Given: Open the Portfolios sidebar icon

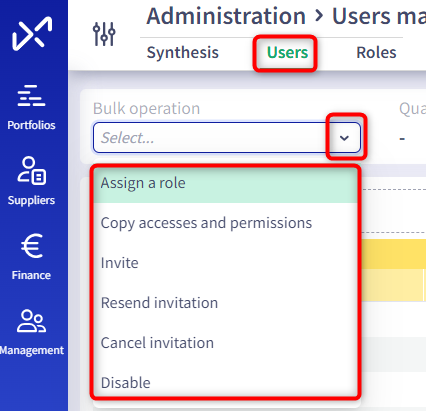Looking at the screenshot, I should tap(31, 96).
